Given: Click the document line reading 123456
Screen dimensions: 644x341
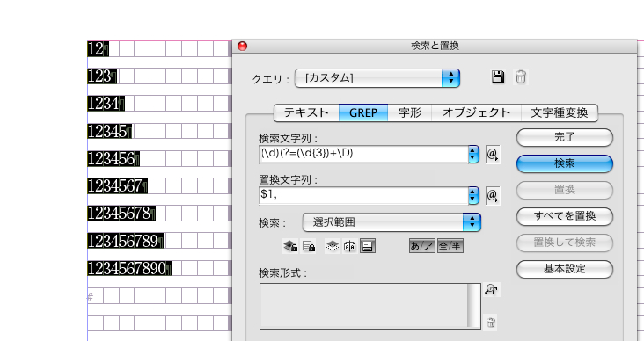Looking at the screenshot, I should point(113,158).
